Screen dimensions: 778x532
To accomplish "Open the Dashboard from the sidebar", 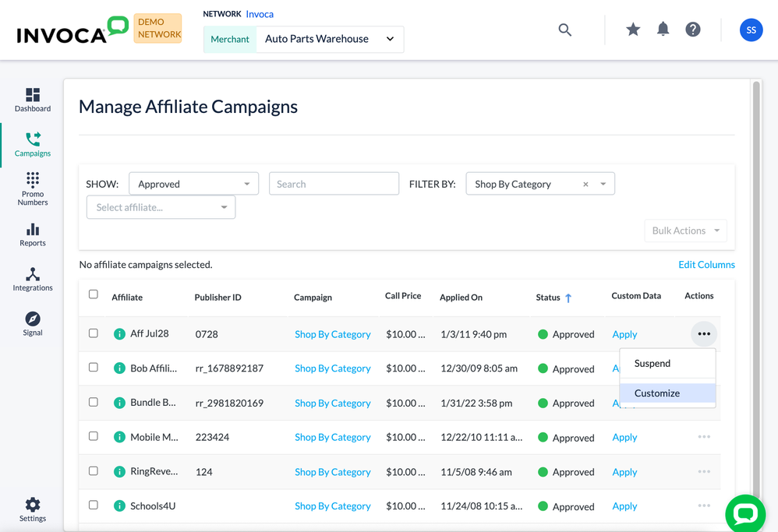I will [x=33, y=100].
